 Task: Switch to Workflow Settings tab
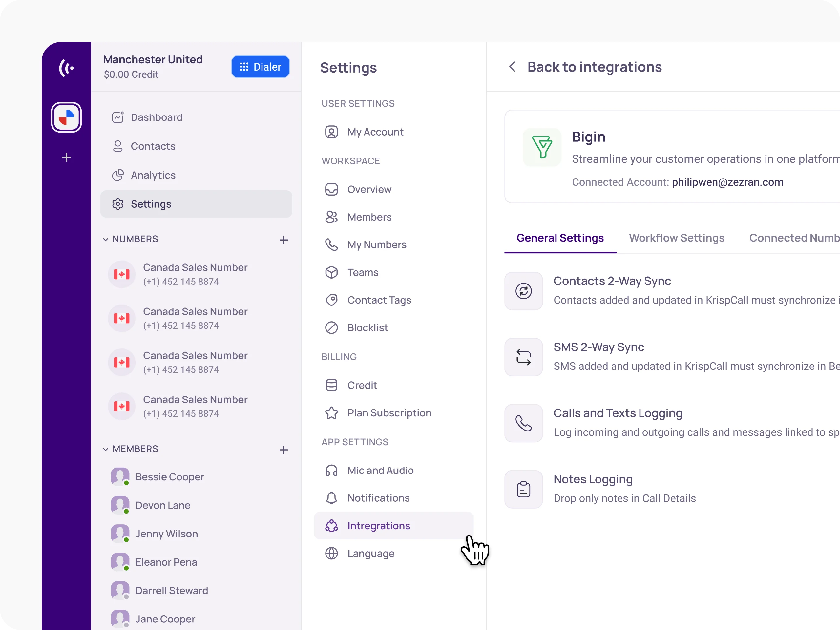click(x=677, y=238)
